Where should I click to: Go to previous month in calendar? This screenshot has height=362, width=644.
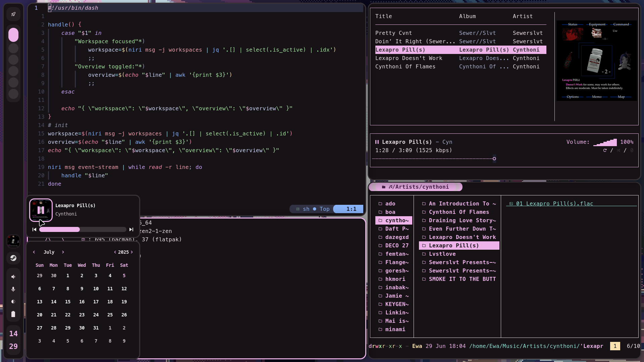tap(34, 252)
